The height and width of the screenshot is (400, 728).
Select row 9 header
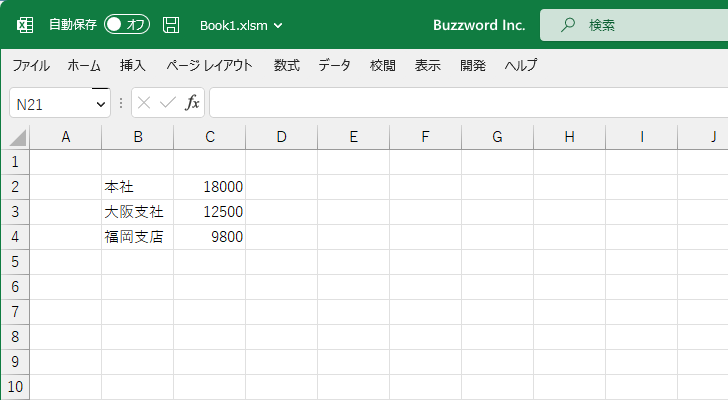coord(15,362)
